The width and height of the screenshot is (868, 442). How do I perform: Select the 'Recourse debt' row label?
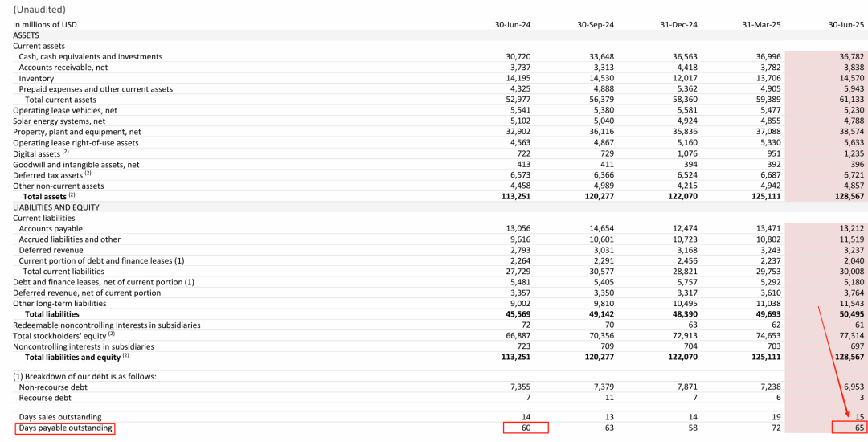[x=45, y=398]
